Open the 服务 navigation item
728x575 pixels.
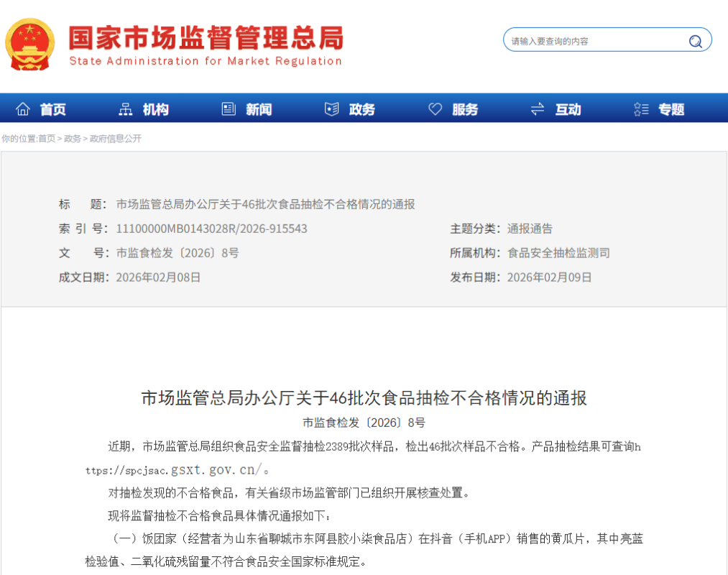pos(465,109)
